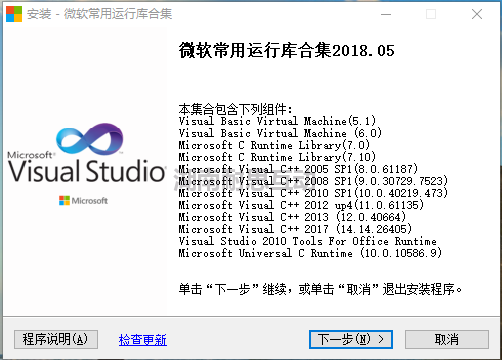Open 程序说明(A) program notes

(x=56, y=339)
